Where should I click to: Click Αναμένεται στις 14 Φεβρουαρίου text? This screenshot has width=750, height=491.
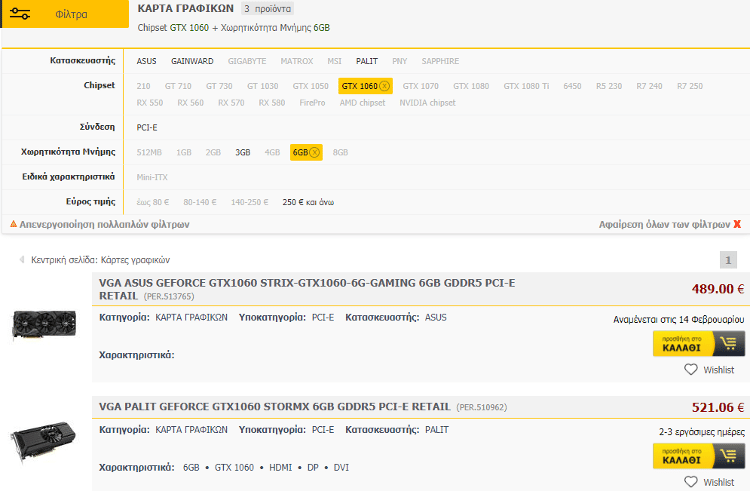(679, 319)
